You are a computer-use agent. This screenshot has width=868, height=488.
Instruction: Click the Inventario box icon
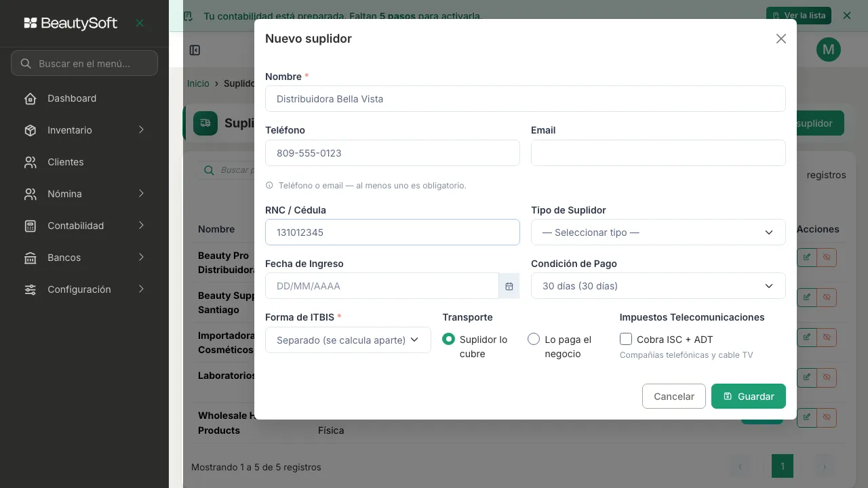tap(31, 130)
